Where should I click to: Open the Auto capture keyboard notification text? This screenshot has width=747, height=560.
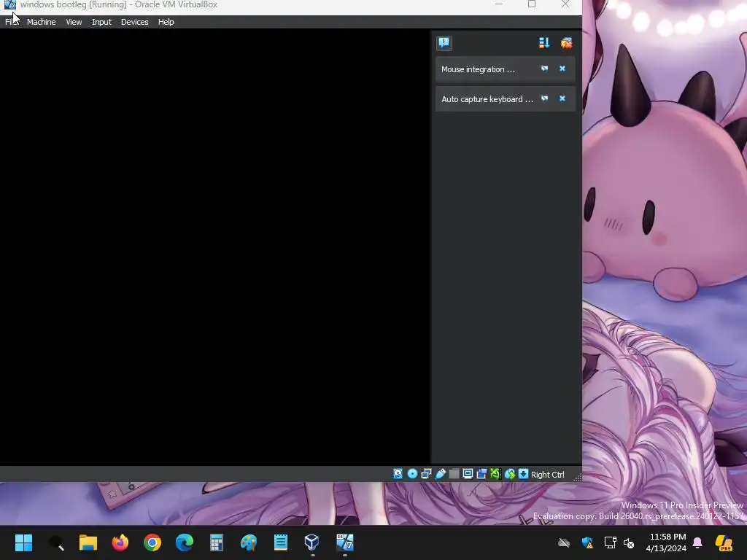(487, 99)
